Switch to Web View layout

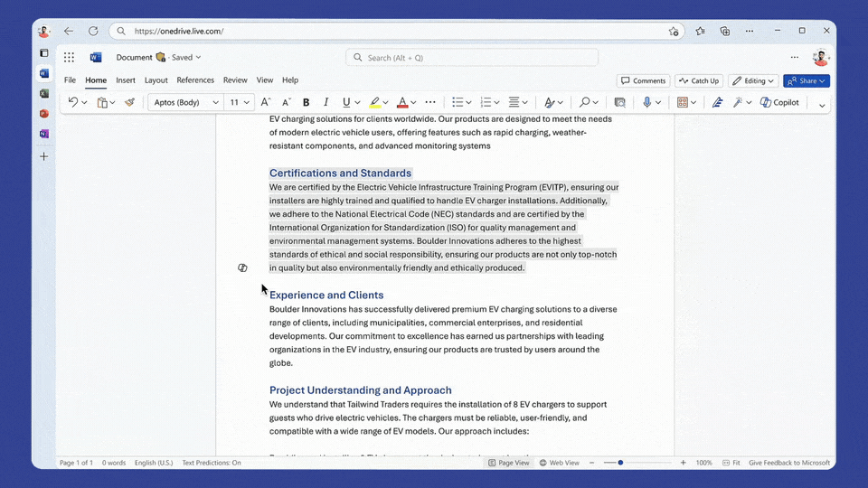click(560, 463)
